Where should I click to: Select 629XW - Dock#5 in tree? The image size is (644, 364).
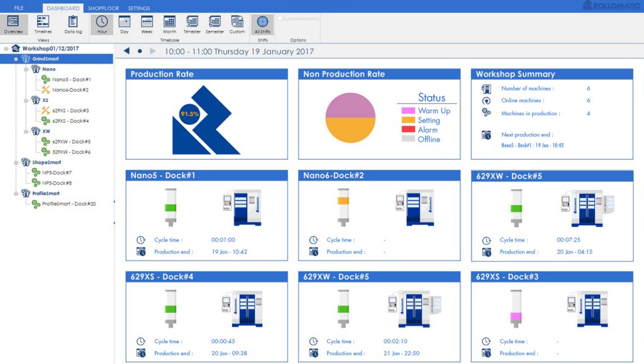point(72,141)
